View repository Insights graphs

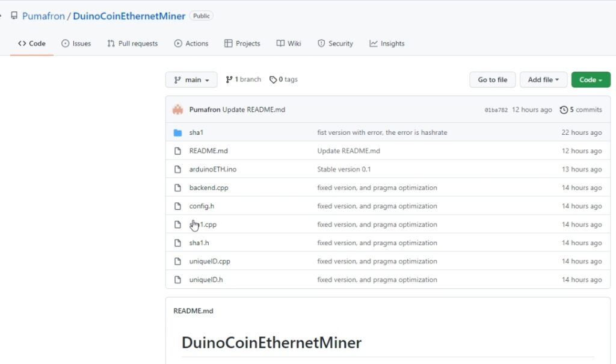[x=387, y=43]
